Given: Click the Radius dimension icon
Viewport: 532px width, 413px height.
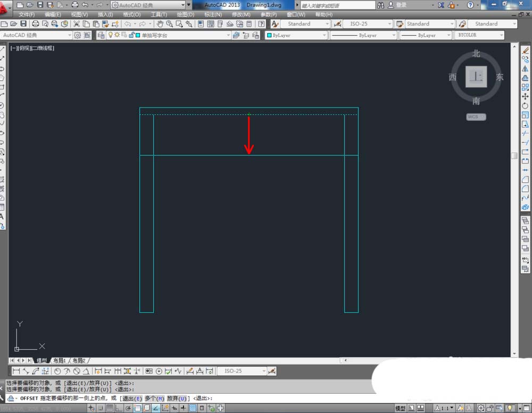Looking at the screenshot, I should pyautogui.click(x=57, y=371).
